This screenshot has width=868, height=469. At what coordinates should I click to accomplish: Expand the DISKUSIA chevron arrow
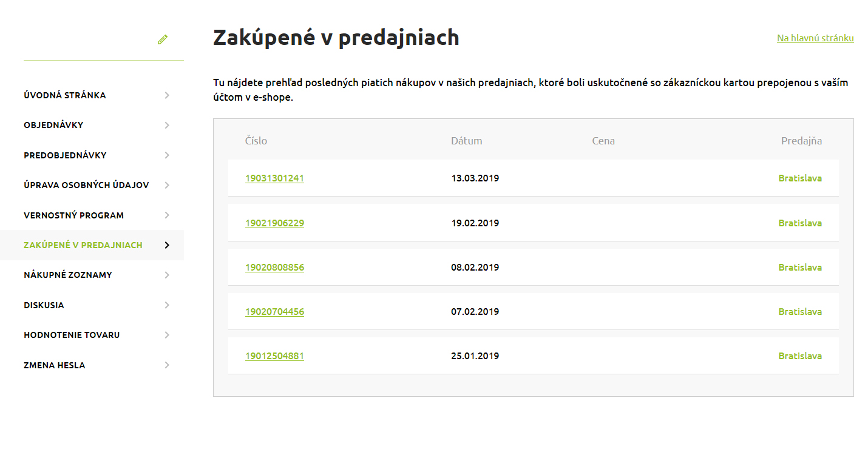coord(167,305)
